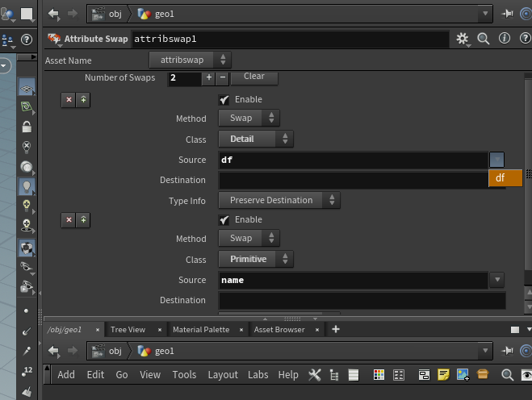Switch to the Tree View tab
Image resolution: width=532 pixels, height=400 pixels.
click(x=128, y=330)
